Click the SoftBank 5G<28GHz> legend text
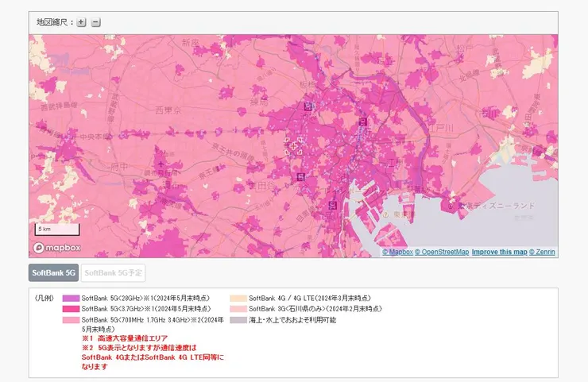The image size is (588, 382). [x=145, y=299]
